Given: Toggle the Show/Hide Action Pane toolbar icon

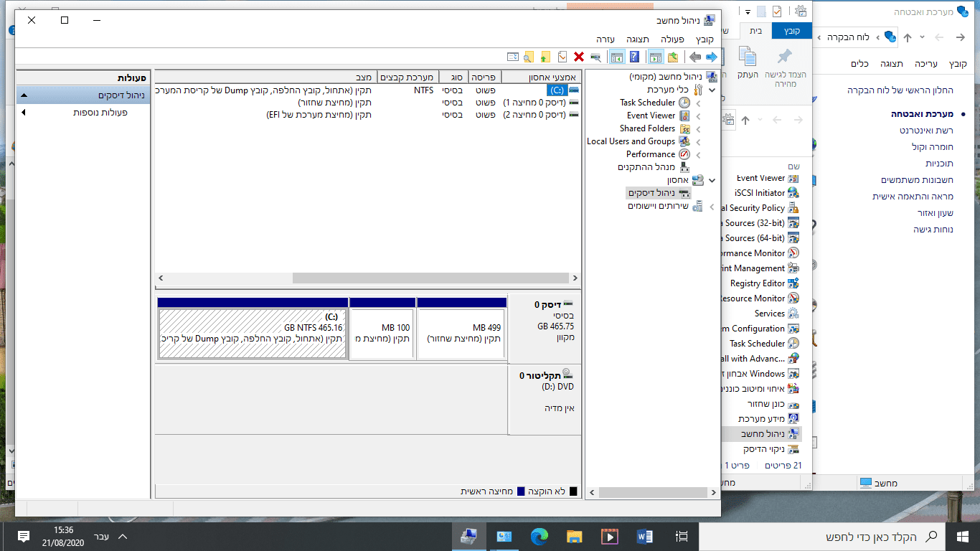Looking at the screenshot, I should coord(616,57).
